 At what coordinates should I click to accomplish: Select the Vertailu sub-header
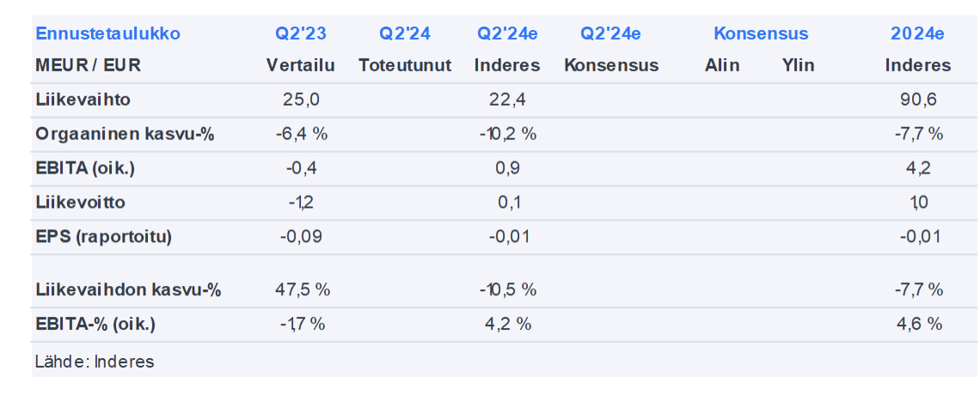(301, 65)
